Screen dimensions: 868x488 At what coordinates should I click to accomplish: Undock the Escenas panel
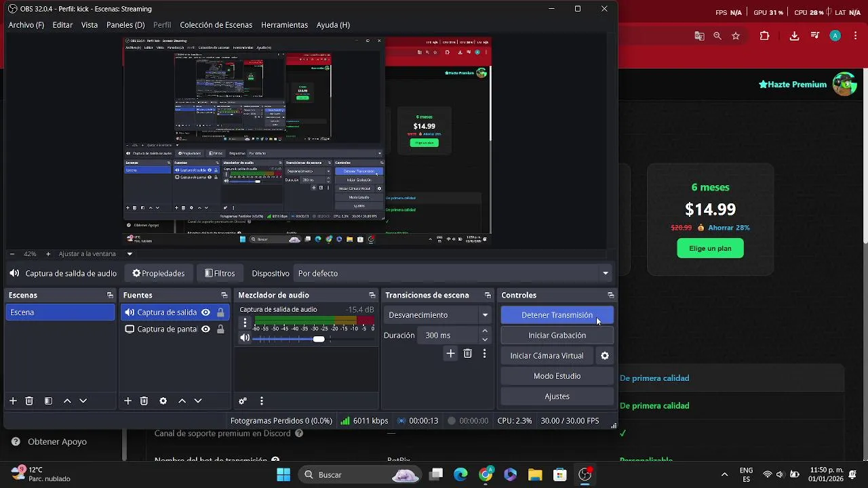110,296
